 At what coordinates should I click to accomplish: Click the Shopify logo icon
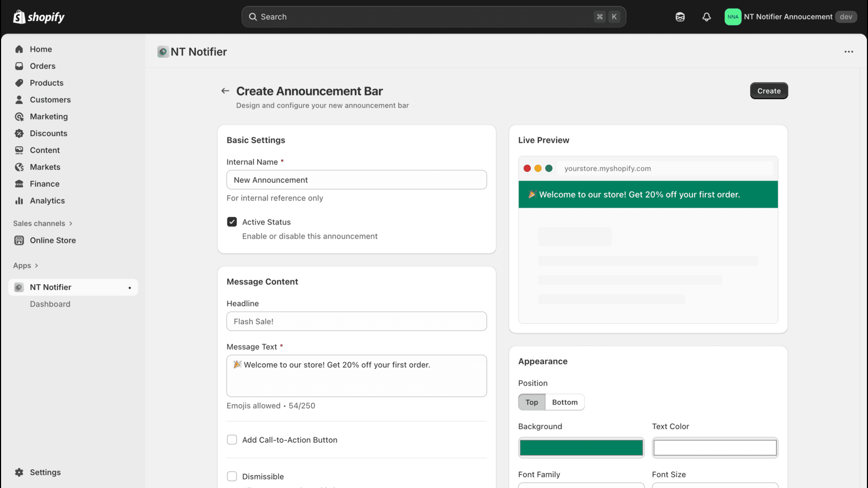tap(20, 17)
